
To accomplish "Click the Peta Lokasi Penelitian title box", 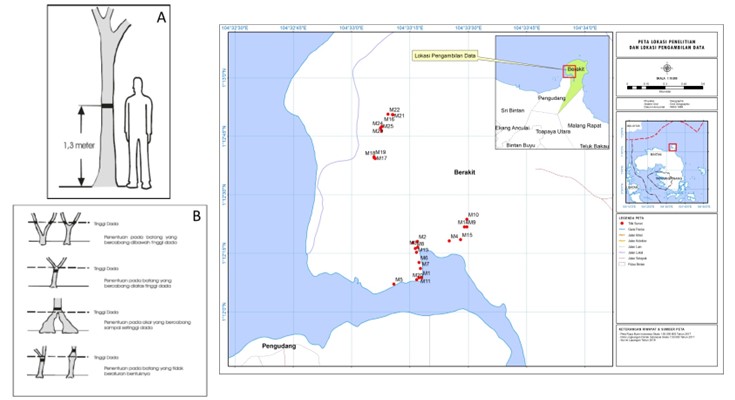I will pyautogui.click(x=665, y=44).
